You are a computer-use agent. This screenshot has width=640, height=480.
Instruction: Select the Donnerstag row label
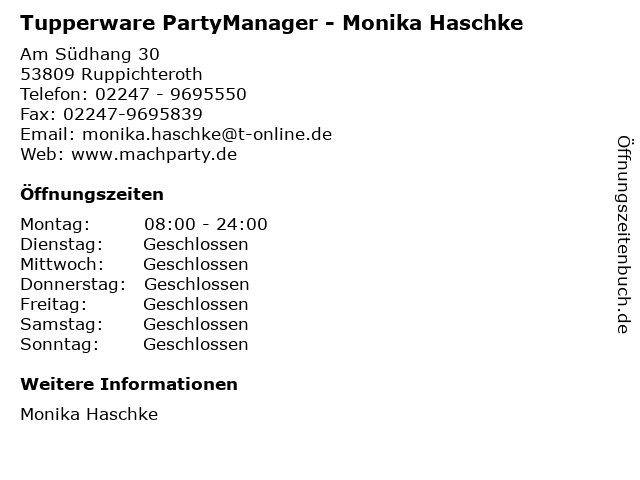click(73, 284)
